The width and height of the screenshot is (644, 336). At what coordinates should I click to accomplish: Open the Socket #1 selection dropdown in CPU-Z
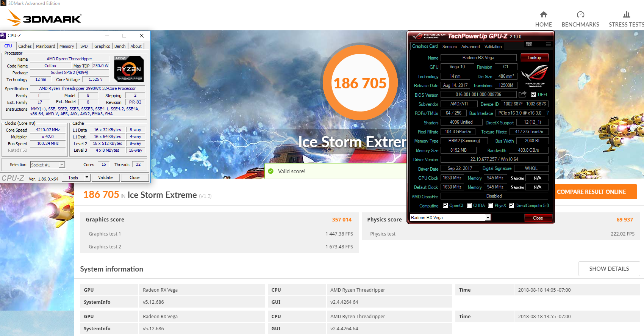pos(48,165)
